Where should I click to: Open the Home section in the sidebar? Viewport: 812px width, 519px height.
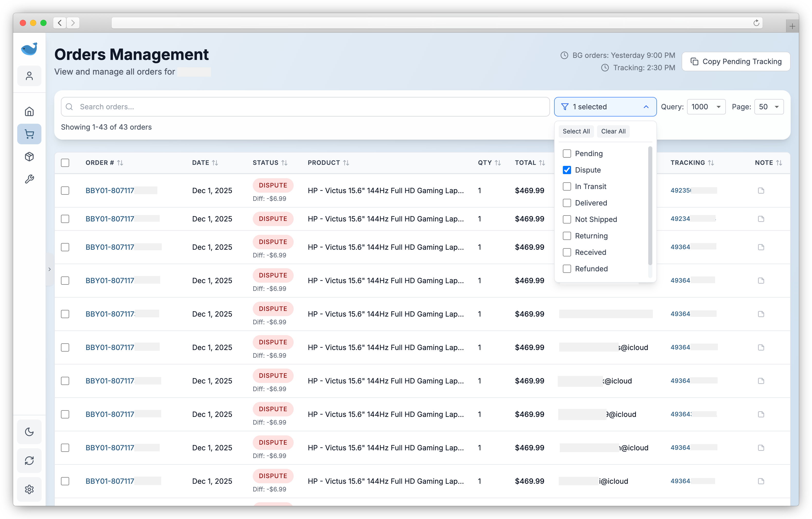[x=29, y=111]
